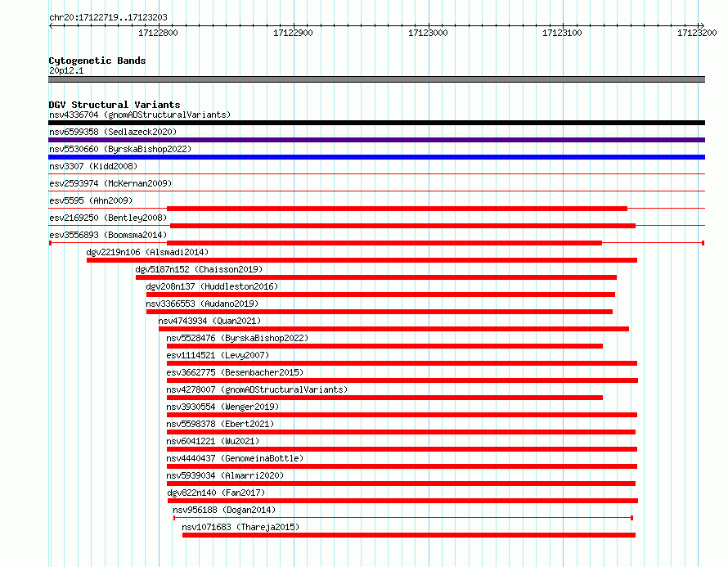
Task: Select the dgv5187n152 Chaisson2019 label
Action: (x=199, y=269)
